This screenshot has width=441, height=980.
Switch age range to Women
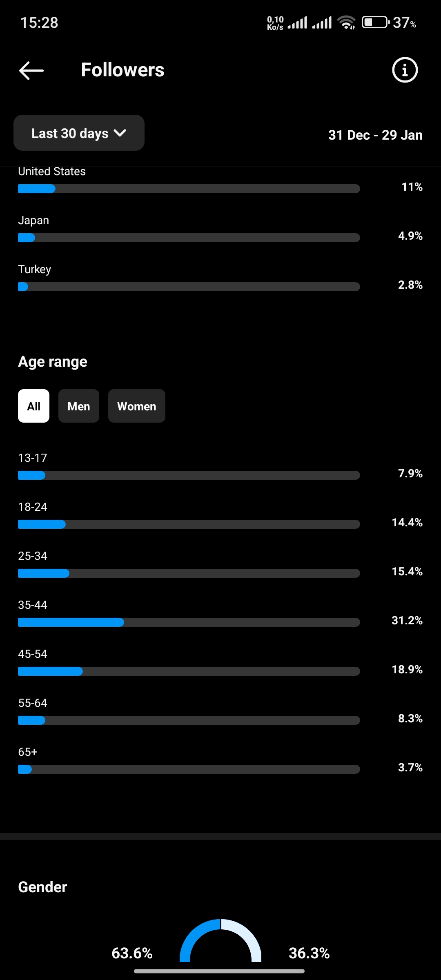click(137, 406)
